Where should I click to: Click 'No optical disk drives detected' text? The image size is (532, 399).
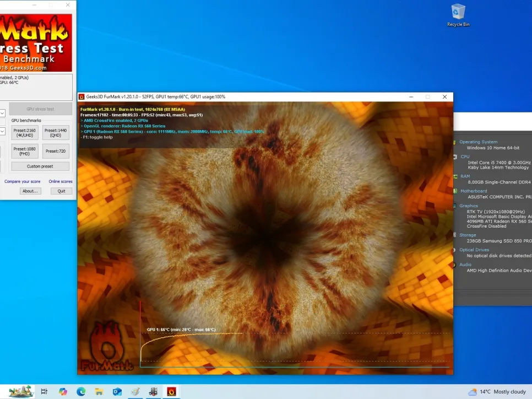(499, 256)
